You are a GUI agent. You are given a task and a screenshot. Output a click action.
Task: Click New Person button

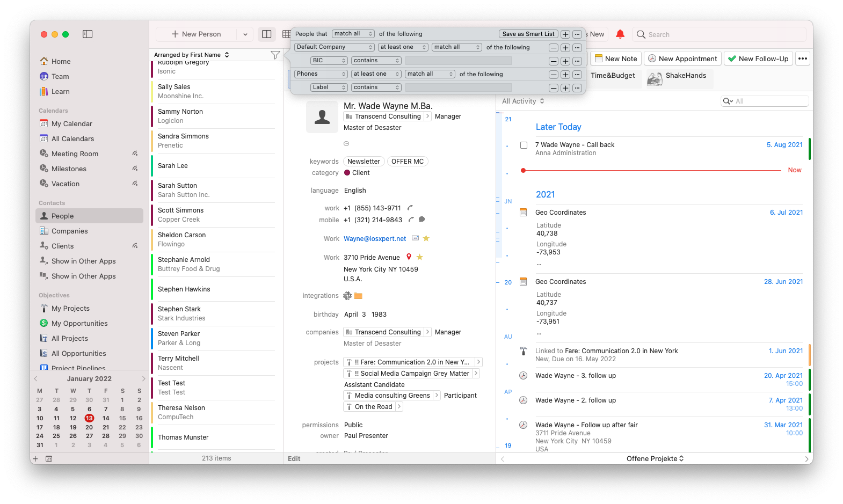tap(197, 34)
